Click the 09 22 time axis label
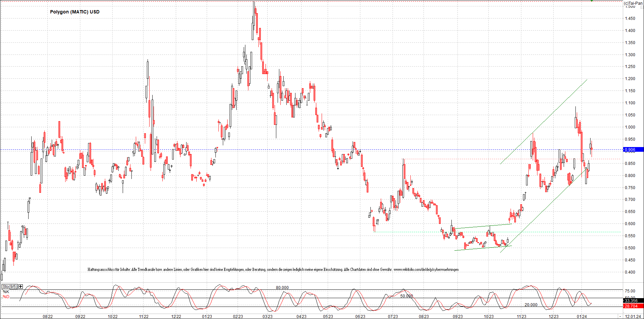This screenshot has height=319, width=644. pyautogui.click(x=80, y=316)
